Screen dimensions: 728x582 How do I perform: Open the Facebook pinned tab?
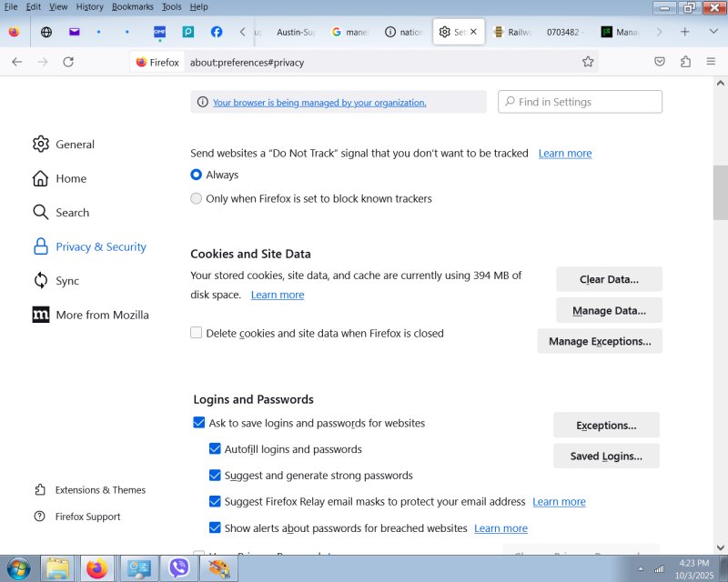pyautogui.click(x=217, y=32)
